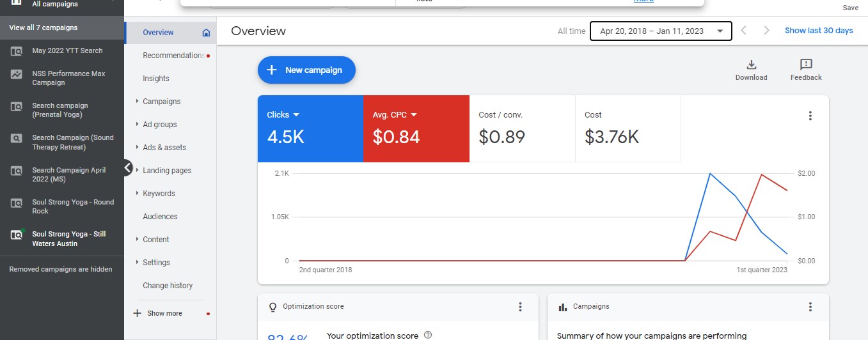
Task: Expand the Campaigns menu section
Action: click(137, 101)
